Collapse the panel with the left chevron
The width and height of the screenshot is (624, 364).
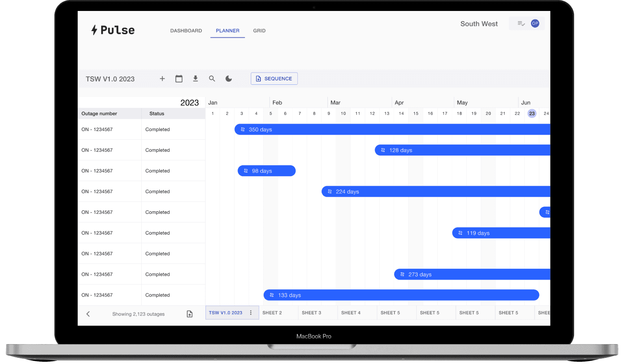tap(88, 314)
